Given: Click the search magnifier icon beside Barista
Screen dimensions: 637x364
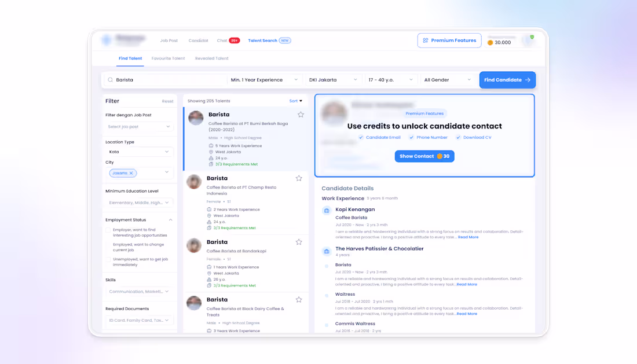Looking at the screenshot, I should point(110,80).
